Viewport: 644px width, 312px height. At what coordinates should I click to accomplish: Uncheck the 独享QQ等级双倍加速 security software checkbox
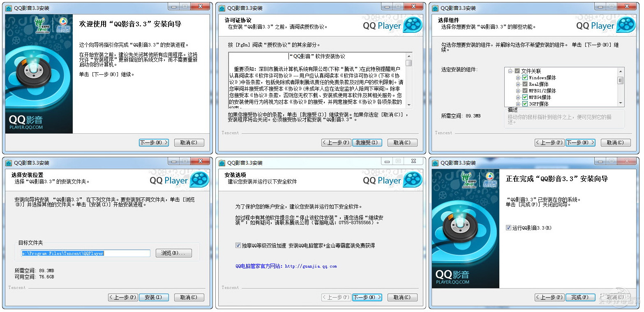click(238, 245)
